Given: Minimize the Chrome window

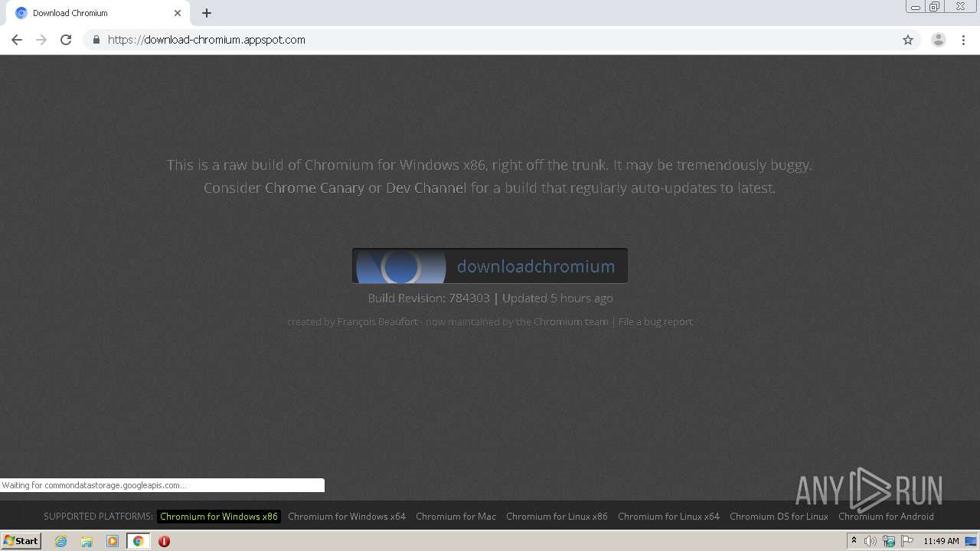Looking at the screenshot, I should point(915,7).
